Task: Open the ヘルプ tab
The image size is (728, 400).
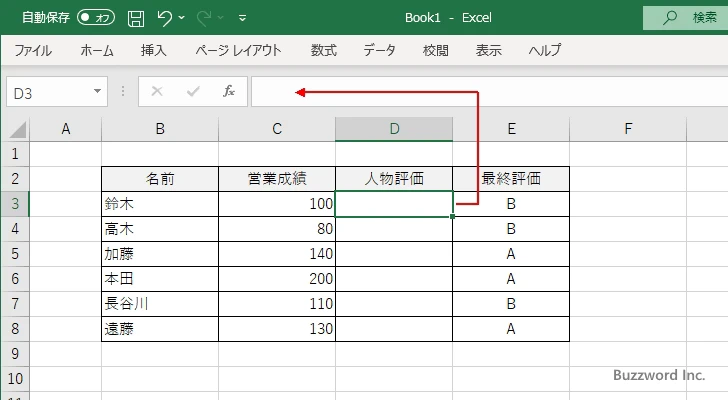Action: [545, 50]
